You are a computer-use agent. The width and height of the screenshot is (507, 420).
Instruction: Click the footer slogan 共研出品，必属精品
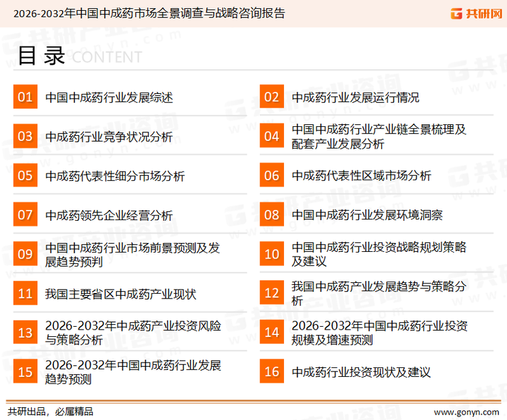(51, 412)
